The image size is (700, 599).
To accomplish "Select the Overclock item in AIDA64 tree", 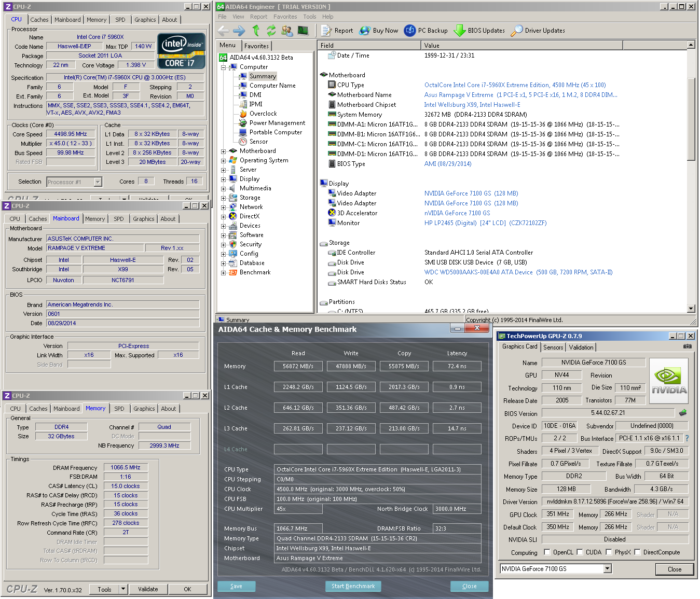I will 263,114.
